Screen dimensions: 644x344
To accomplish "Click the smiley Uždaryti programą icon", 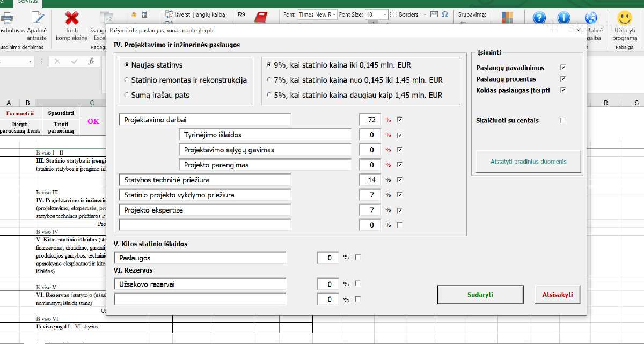I will [624, 18].
